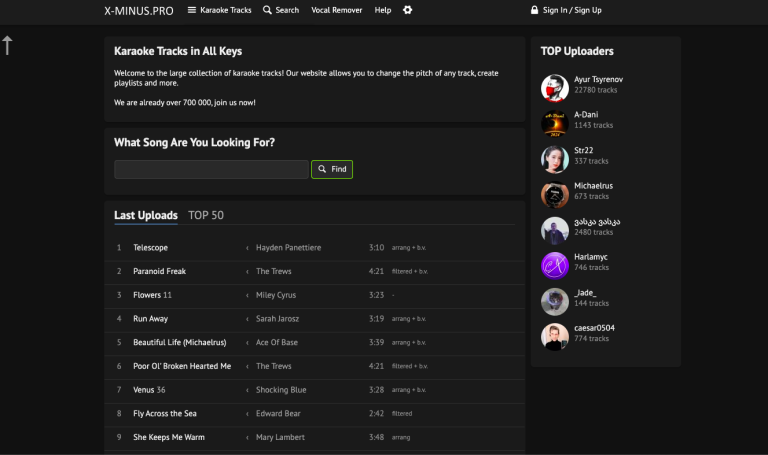The width and height of the screenshot is (768, 455).
Task: Open uploader caesar0504 name link
Action: click(594, 328)
